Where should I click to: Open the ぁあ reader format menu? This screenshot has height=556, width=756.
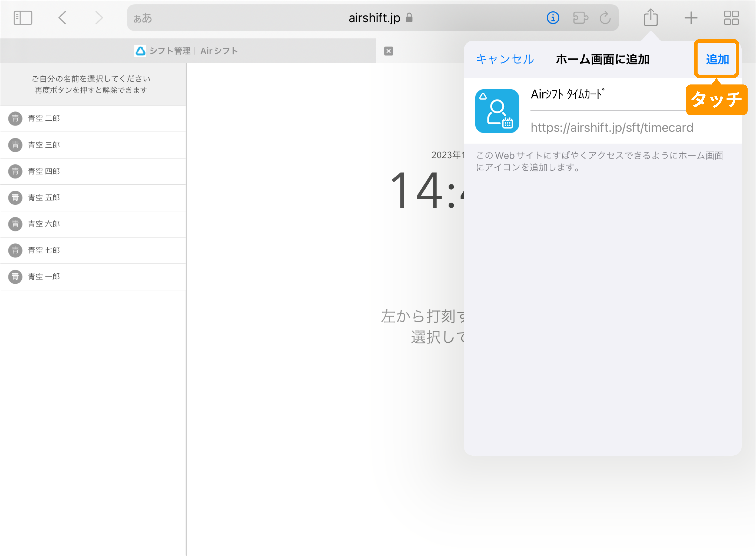(143, 18)
